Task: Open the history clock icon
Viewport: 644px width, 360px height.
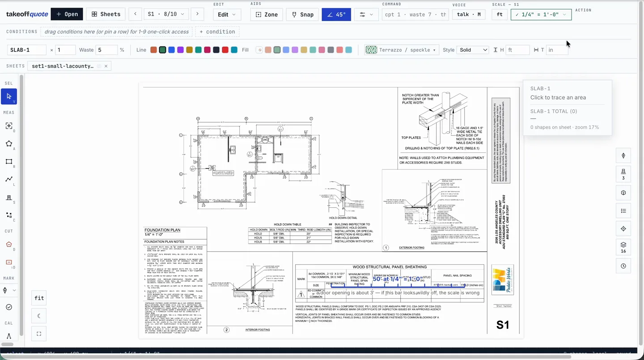Action: pyautogui.click(x=623, y=266)
